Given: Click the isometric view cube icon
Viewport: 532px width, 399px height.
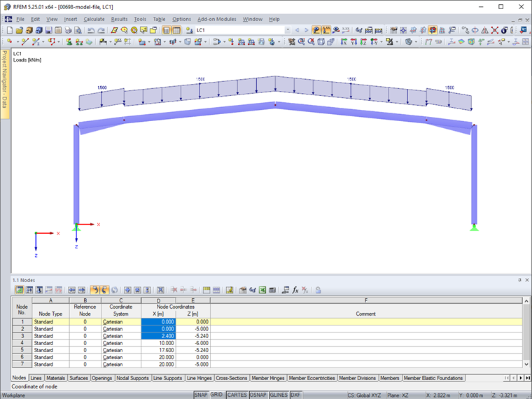Looking at the screenshot, I should tap(321, 42).
